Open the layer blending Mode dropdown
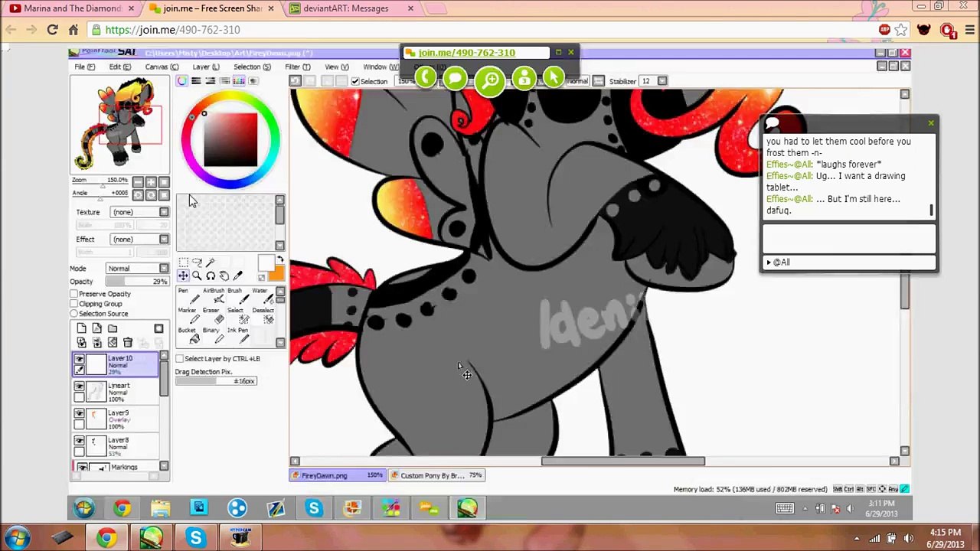 (138, 269)
